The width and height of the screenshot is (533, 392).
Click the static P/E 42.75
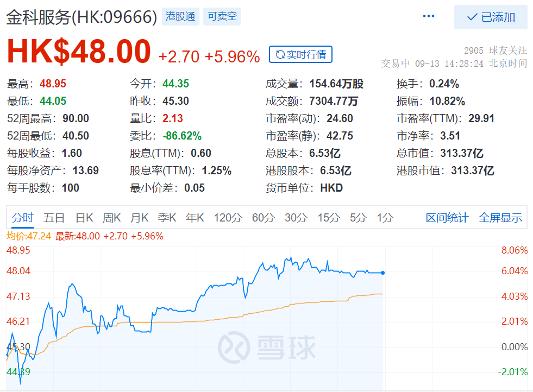tap(340, 136)
